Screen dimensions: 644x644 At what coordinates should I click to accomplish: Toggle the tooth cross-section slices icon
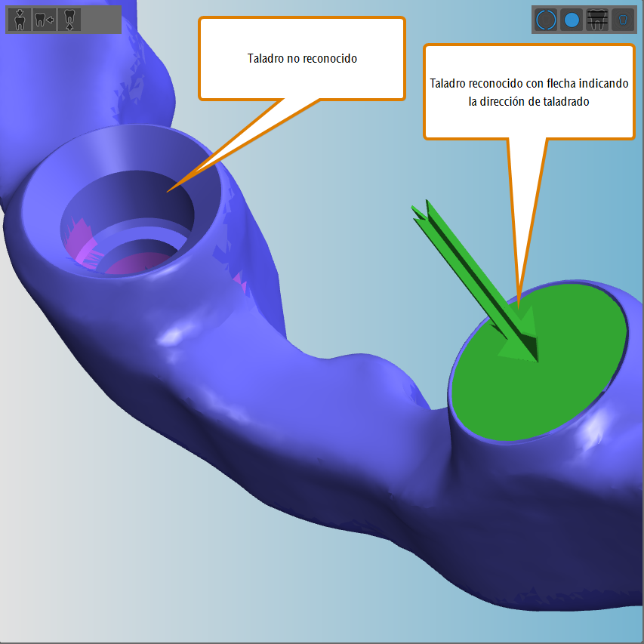pos(596,20)
